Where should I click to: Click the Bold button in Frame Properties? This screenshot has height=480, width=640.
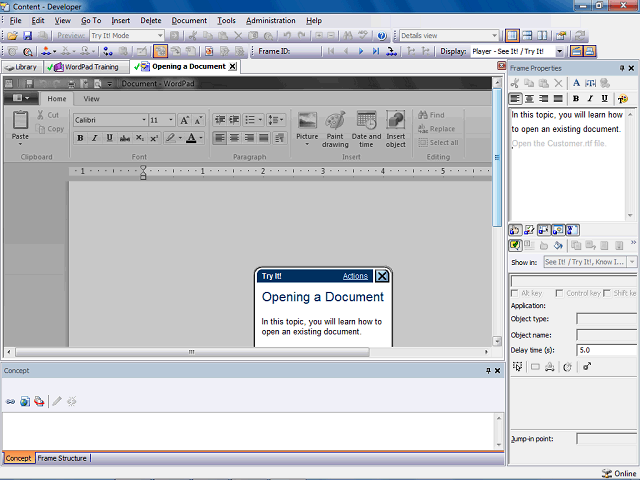point(576,99)
